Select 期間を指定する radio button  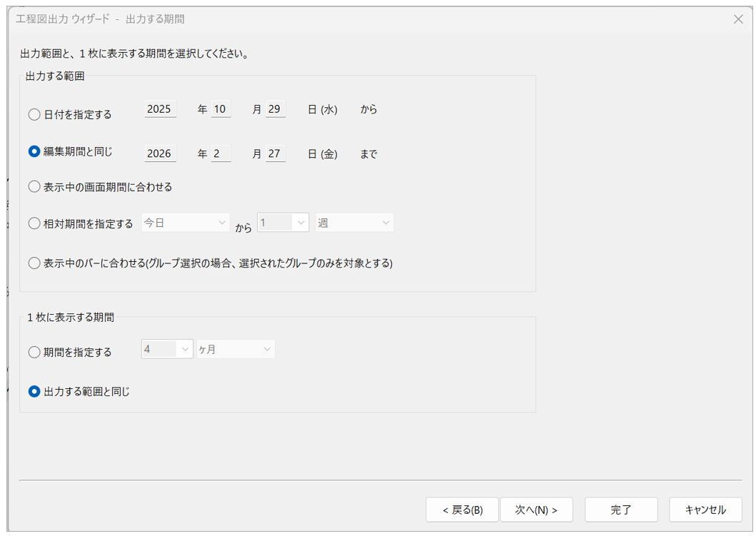[34, 352]
